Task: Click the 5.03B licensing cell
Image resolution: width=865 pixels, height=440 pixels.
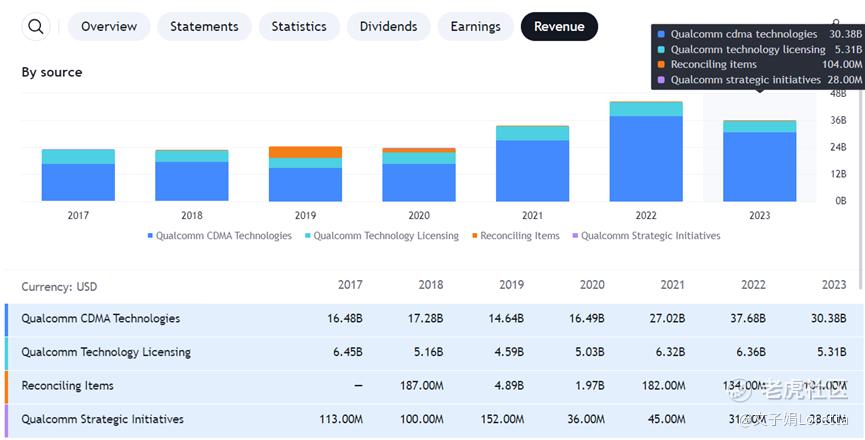Action: coord(589,352)
